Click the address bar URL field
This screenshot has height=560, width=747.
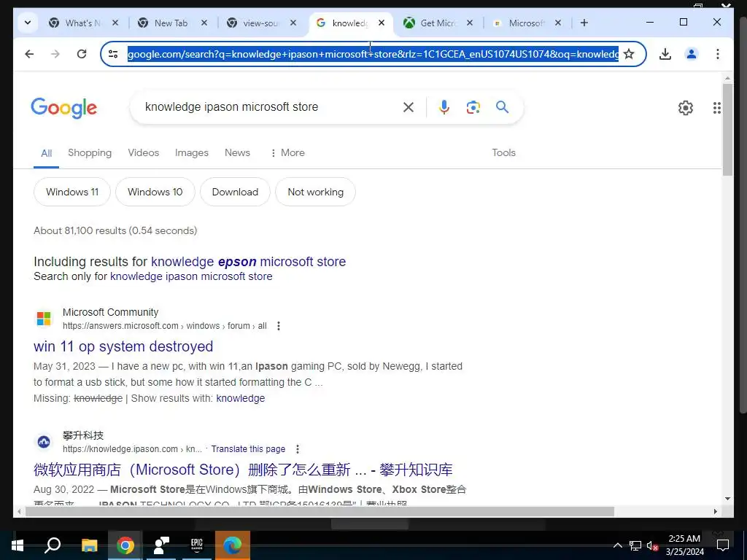click(x=373, y=54)
